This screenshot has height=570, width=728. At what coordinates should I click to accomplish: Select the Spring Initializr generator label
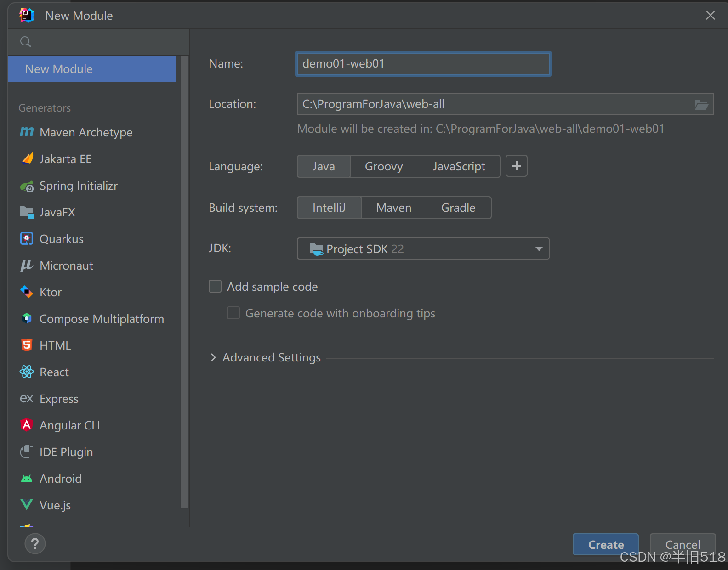point(79,186)
